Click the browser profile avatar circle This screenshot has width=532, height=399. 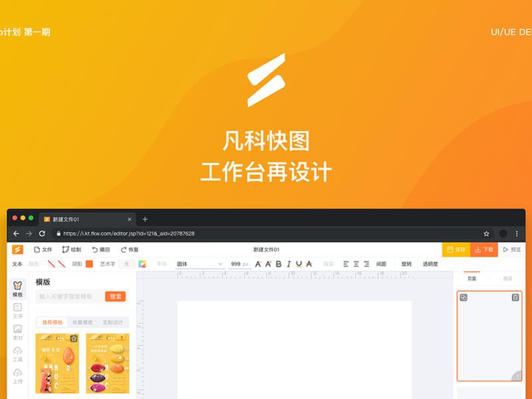[x=503, y=233]
